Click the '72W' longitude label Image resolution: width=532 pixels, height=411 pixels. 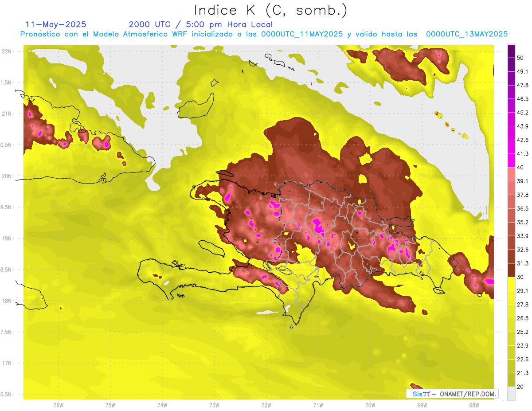(x=266, y=405)
